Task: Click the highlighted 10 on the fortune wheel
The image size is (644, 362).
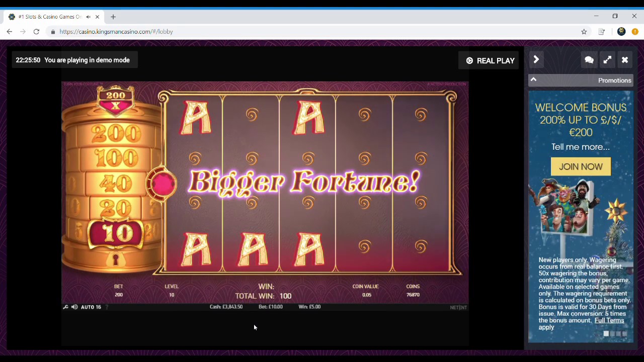Action: click(117, 234)
